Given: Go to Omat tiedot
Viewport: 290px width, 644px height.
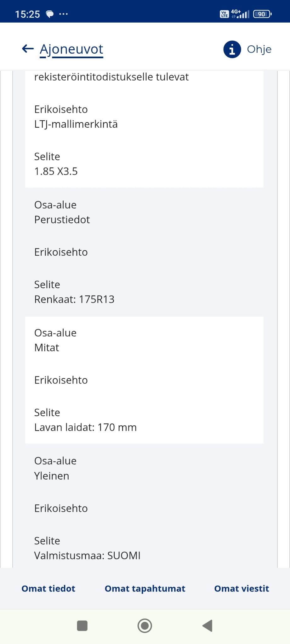Looking at the screenshot, I should click(48, 588).
